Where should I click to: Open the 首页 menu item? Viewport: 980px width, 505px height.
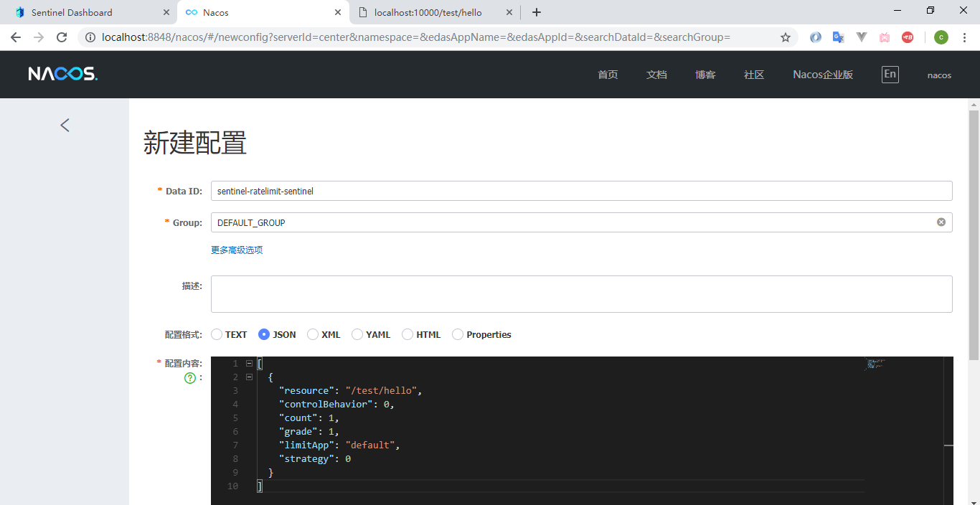pos(608,75)
